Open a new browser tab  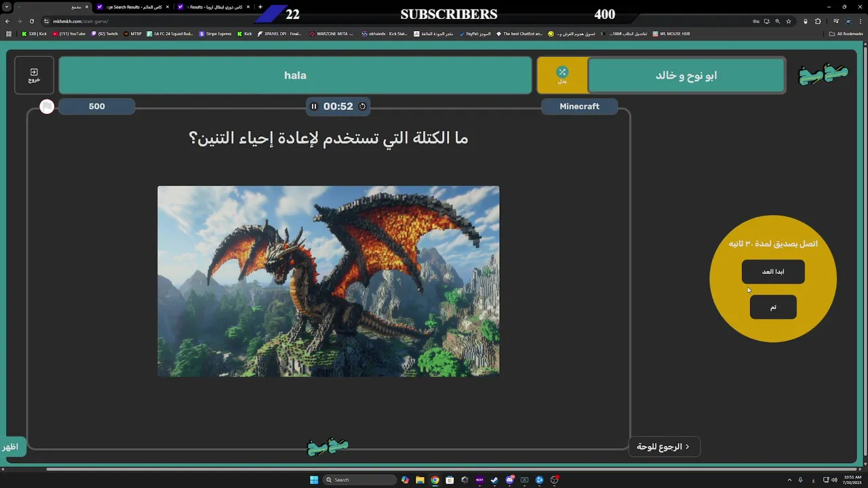click(260, 7)
